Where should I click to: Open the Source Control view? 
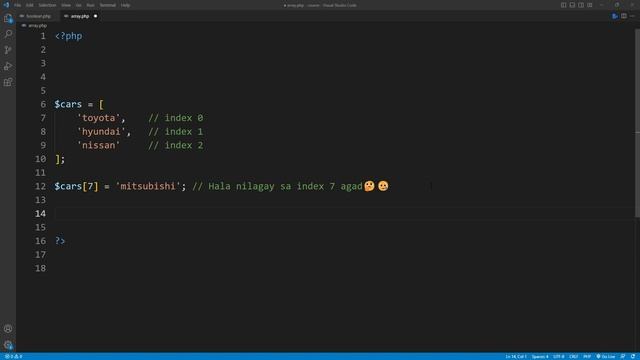point(8,50)
